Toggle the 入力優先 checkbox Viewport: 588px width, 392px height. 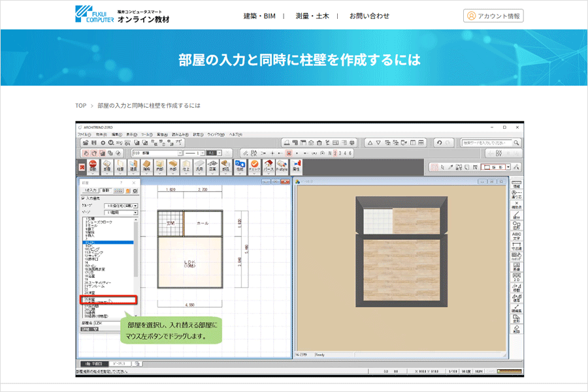(x=83, y=198)
